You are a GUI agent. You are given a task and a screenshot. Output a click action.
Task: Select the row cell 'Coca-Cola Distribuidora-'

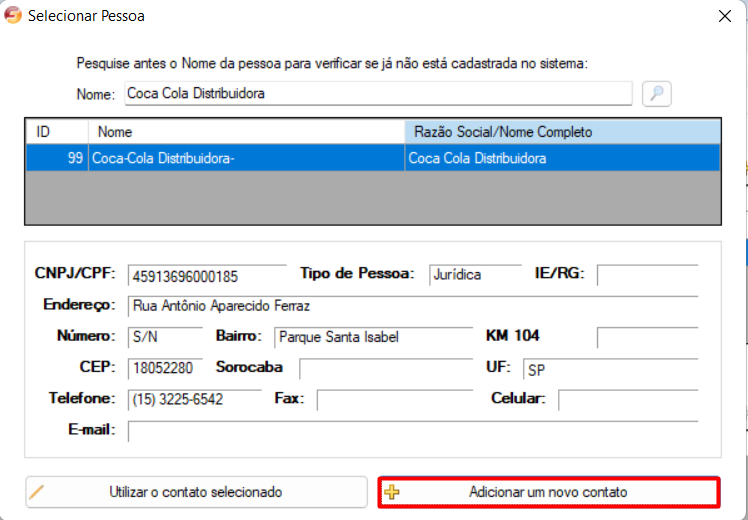coord(246,158)
